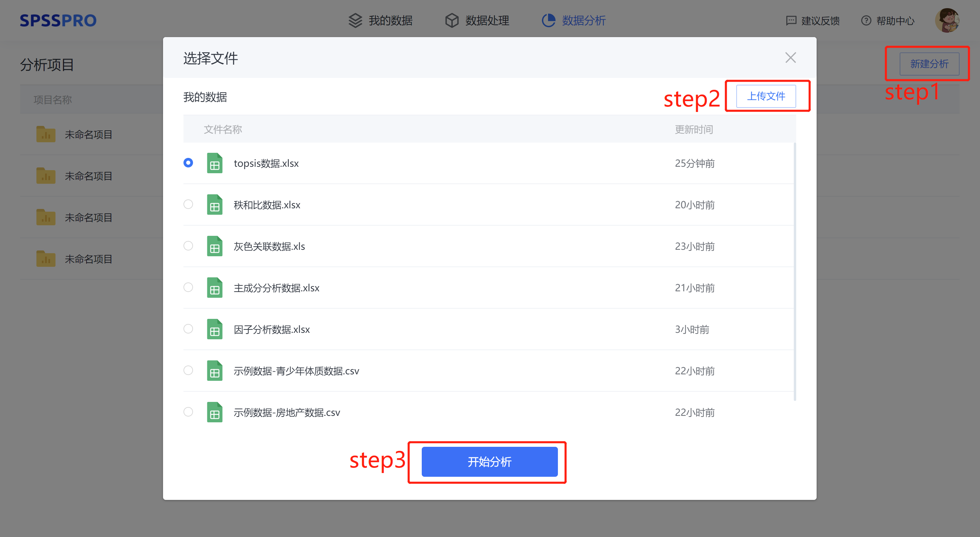Open the third 未命名项目 project name

tap(89, 217)
